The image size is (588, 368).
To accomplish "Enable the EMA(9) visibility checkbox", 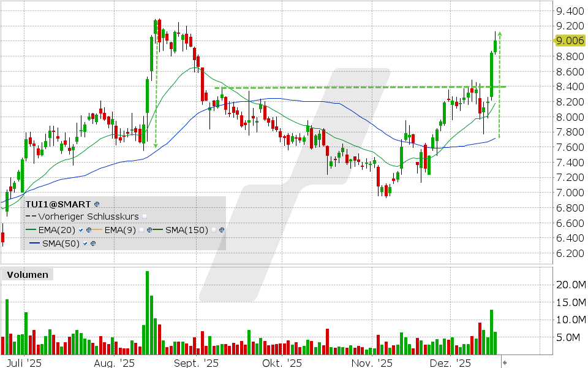I will pos(142,230).
